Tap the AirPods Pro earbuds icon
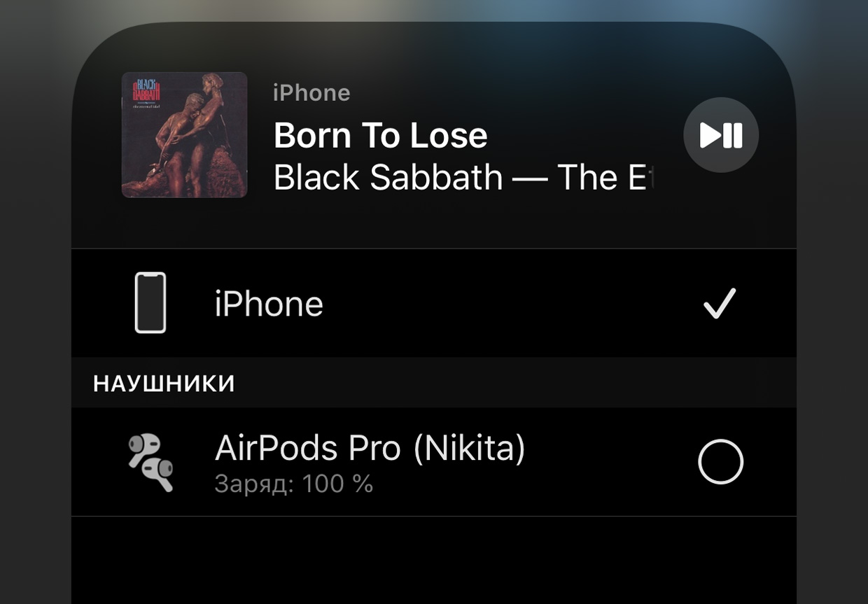The width and height of the screenshot is (868, 604). pyautogui.click(x=150, y=462)
